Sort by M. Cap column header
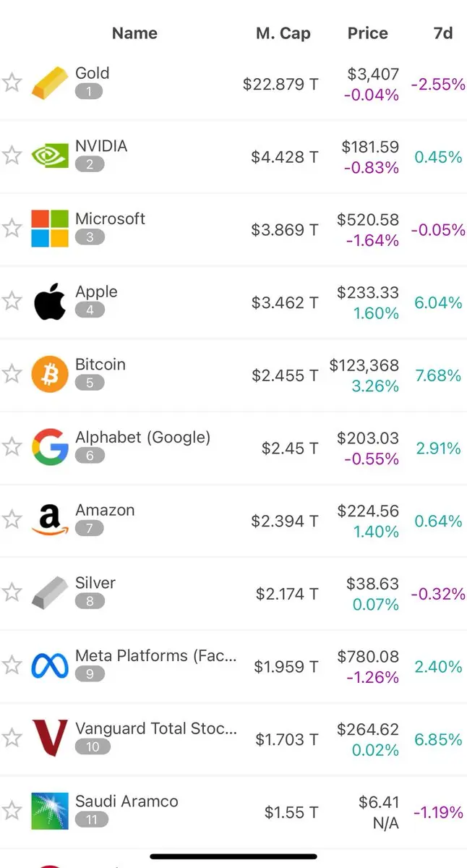 click(x=283, y=33)
